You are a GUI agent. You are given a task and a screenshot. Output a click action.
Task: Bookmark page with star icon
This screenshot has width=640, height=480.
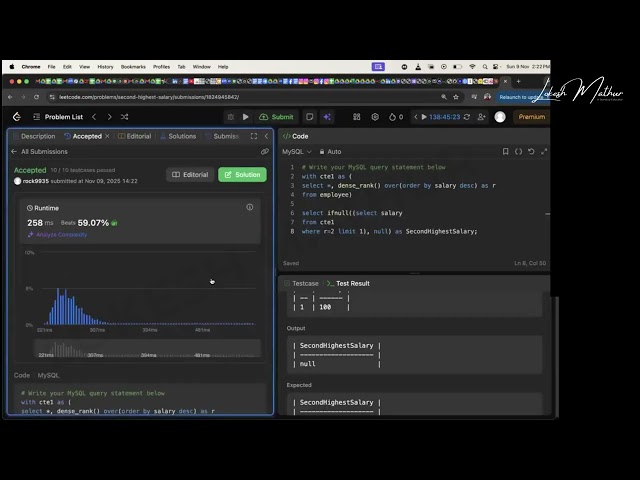456,97
